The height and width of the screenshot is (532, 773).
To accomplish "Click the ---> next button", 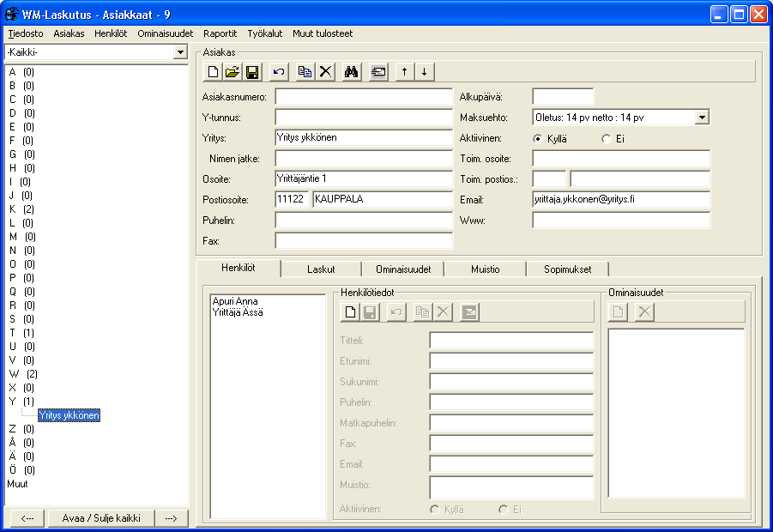I will tap(171, 518).
